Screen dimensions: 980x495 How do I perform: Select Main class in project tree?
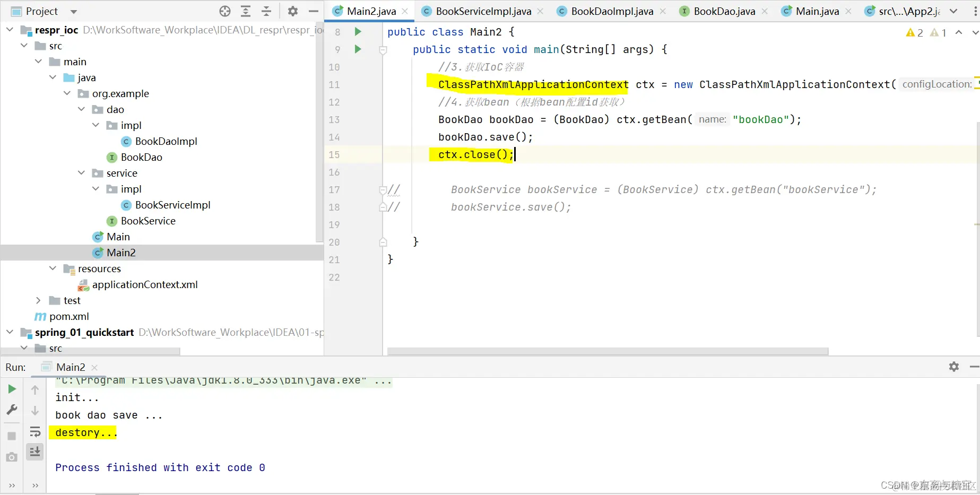click(x=118, y=237)
